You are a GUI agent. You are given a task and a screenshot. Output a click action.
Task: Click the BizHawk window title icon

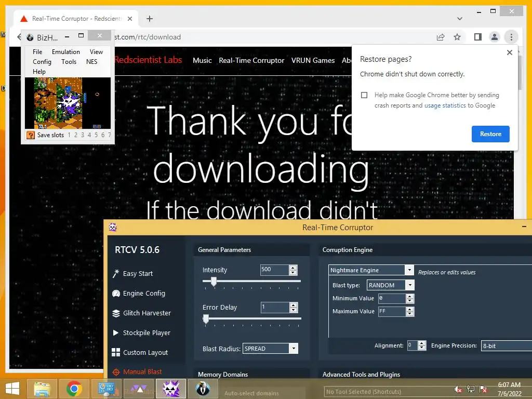point(30,37)
